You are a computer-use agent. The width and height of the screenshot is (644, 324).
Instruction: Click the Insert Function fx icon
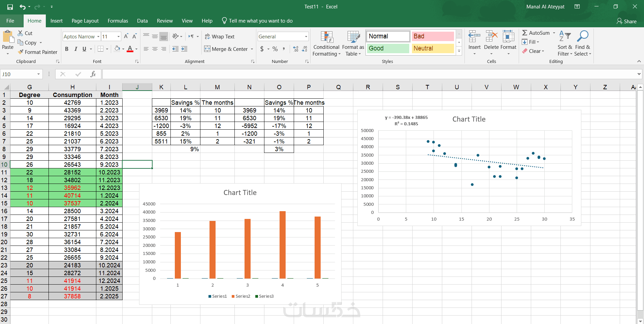coord(93,74)
